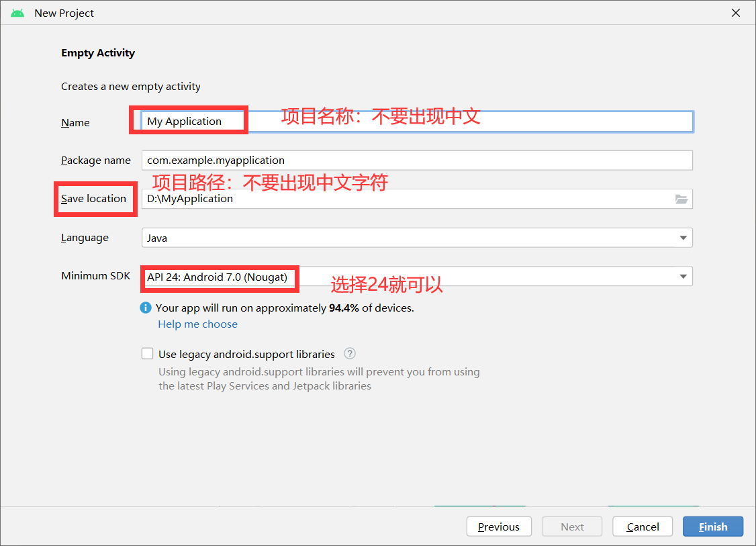This screenshot has height=546, width=756.
Task: Enable Use legacy android.support libraries checkbox
Action: [148, 353]
